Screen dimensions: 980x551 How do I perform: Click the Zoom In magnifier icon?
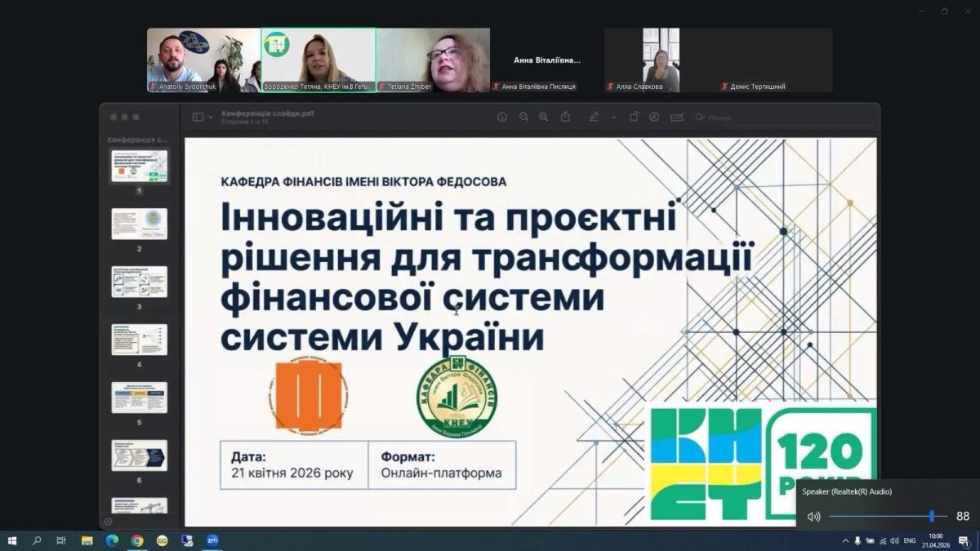coord(543,117)
